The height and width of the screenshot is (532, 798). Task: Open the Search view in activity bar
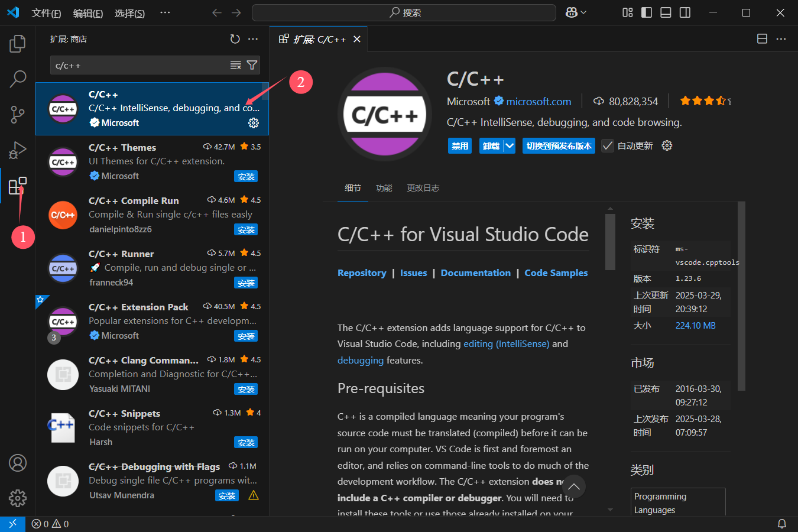click(18, 79)
